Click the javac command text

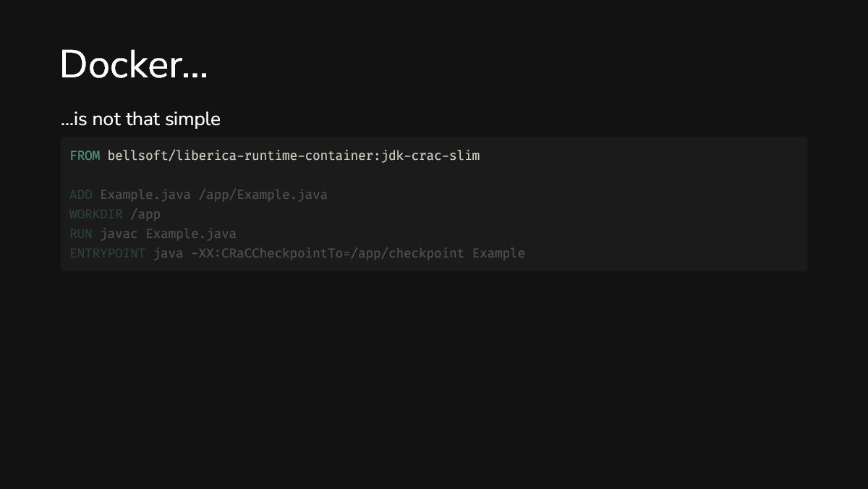[119, 234]
